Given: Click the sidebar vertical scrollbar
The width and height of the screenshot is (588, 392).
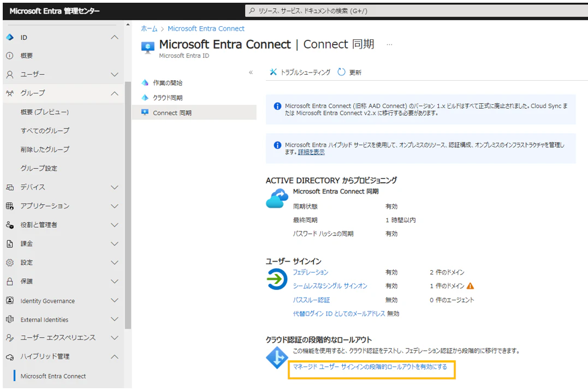Looking at the screenshot, I should coord(128,205).
